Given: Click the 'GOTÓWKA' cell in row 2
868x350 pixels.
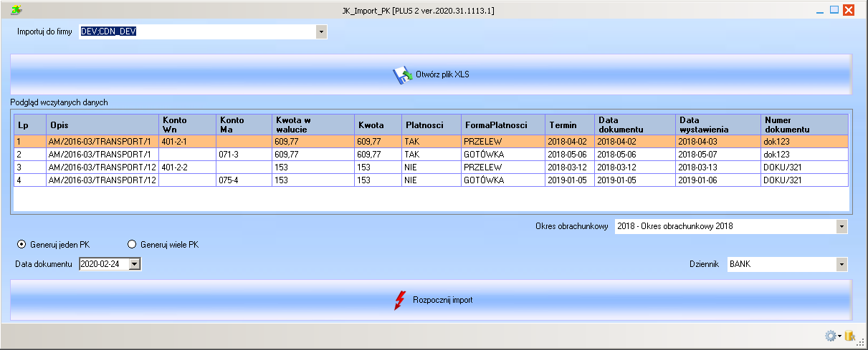Looking at the screenshot, I should [502, 155].
